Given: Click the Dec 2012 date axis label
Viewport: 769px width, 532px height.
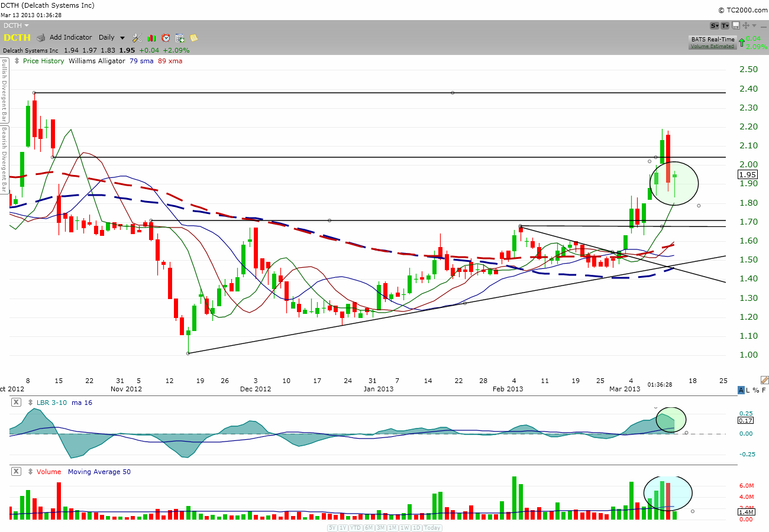Looking at the screenshot, I should (x=256, y=389).
